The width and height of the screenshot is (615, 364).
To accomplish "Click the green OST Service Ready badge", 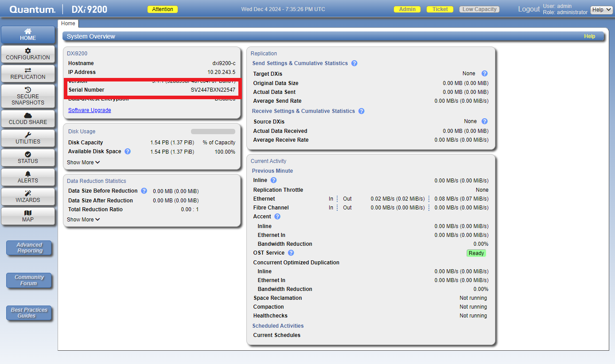I will tap(476, 253).
